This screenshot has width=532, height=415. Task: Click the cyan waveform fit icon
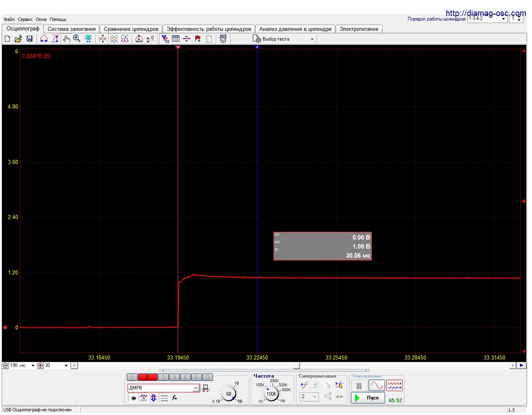[x=88, y=39]
